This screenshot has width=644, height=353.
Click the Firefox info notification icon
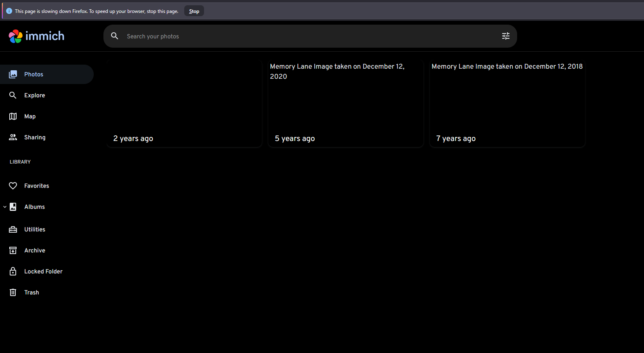(x=9, y=11)
